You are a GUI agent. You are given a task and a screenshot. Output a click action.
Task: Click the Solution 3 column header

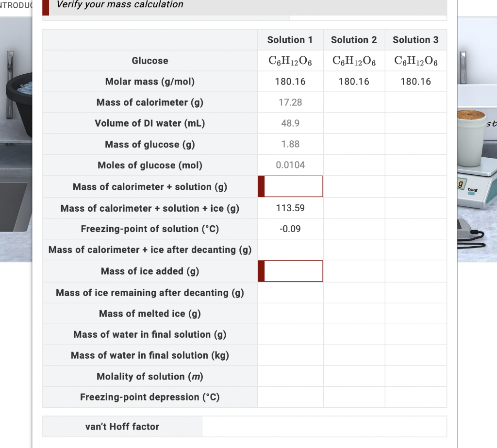415,40
